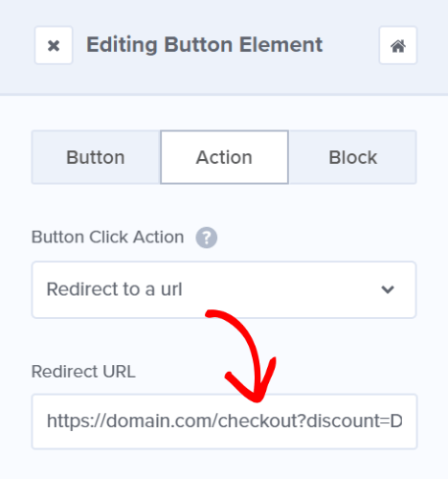Click the Redirect URL label
The height and width of the screenshot is (479, 448).
[x=83, y=372]
